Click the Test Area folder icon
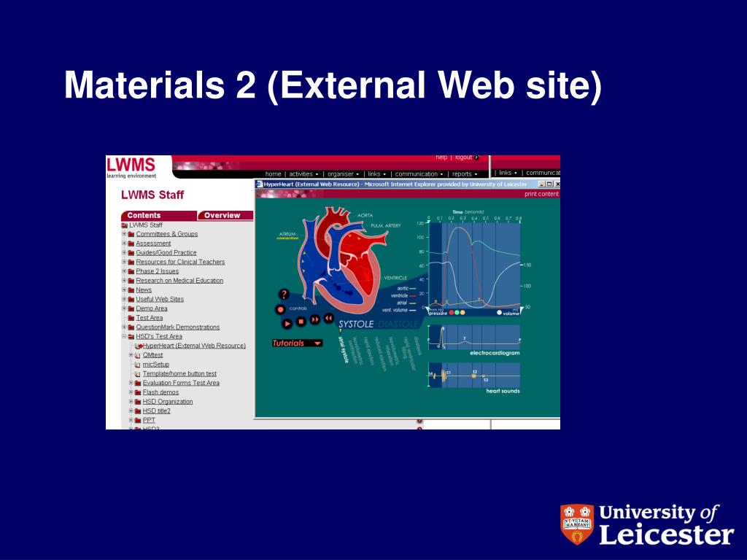The height and width of the screenshot is (560, 747). 131,318
